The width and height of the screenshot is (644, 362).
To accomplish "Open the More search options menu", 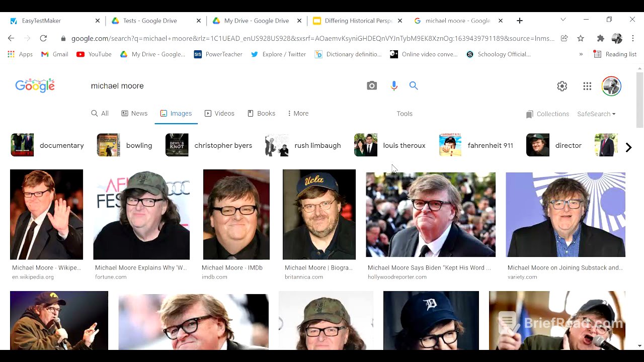I will (x=298, y=114).
